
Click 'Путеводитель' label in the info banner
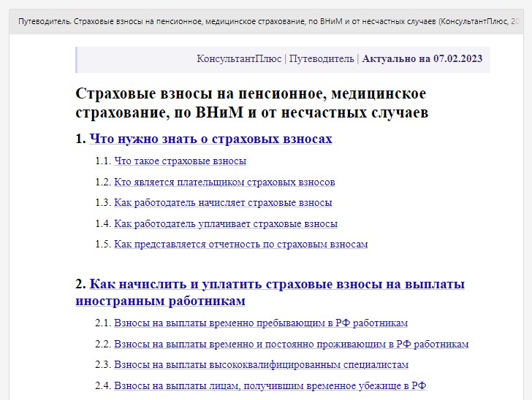point(322,58)
